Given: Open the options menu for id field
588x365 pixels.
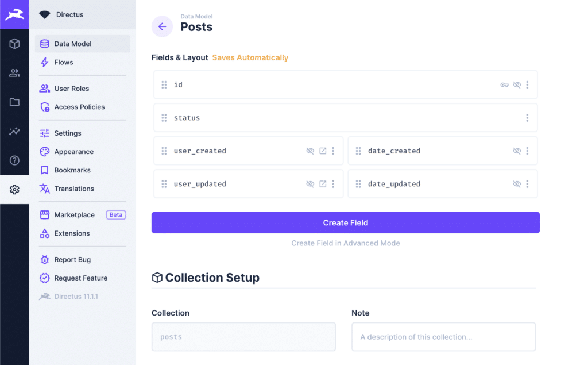Looking at the screenshot, I should 527,85.
